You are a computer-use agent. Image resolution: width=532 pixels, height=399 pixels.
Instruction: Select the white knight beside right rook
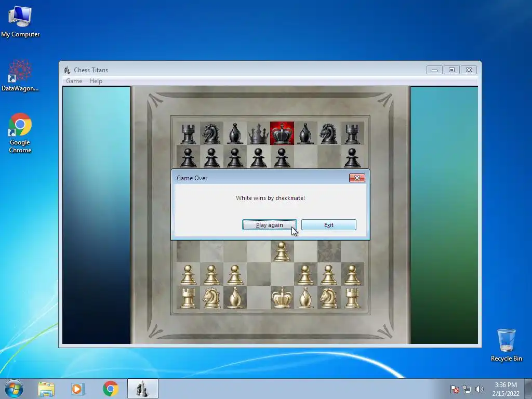click(328, 298)
